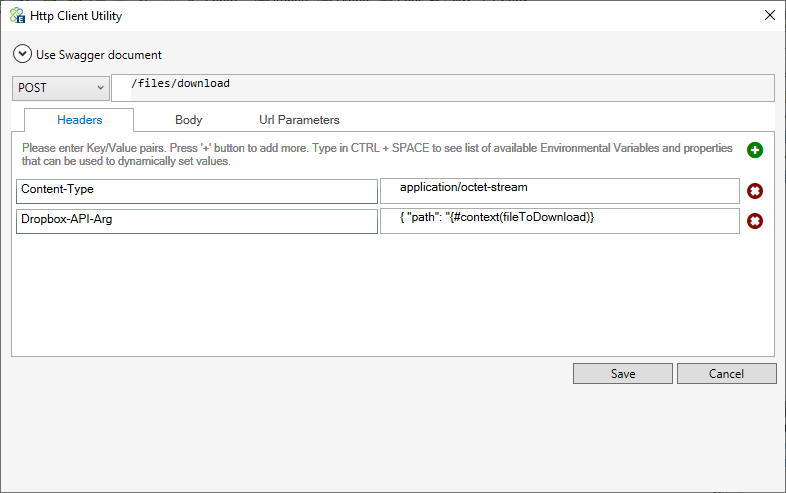Image resolution: width=786 pixels, height=493 pixels.
Task: Click the application/octet-stream value field
Action: pos(560,191)
